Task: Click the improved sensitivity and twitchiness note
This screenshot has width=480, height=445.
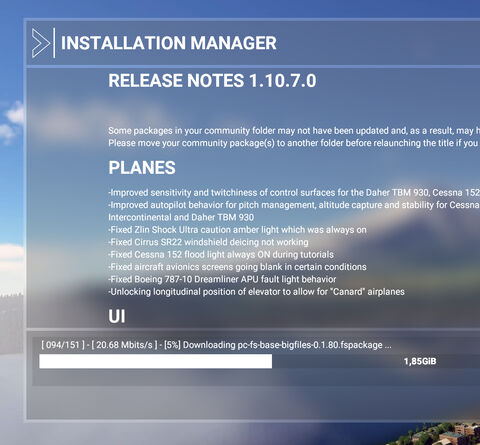Action: click(294, 193)
